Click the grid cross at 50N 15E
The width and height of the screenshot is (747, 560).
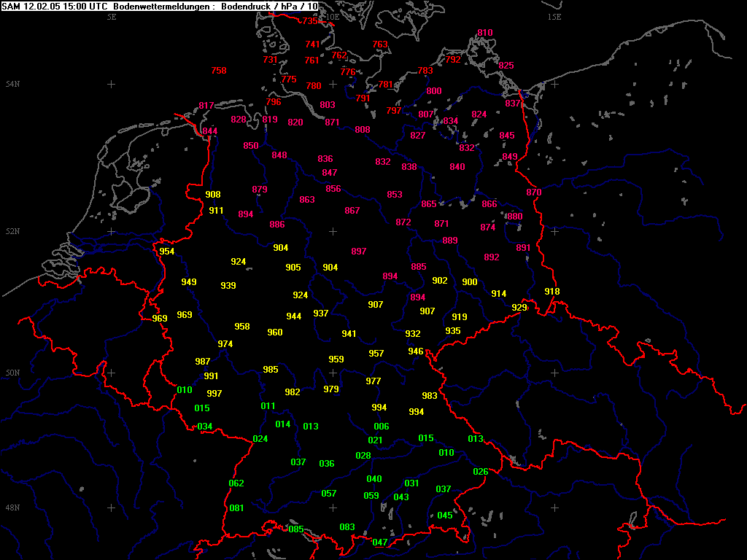click(554, 373)
